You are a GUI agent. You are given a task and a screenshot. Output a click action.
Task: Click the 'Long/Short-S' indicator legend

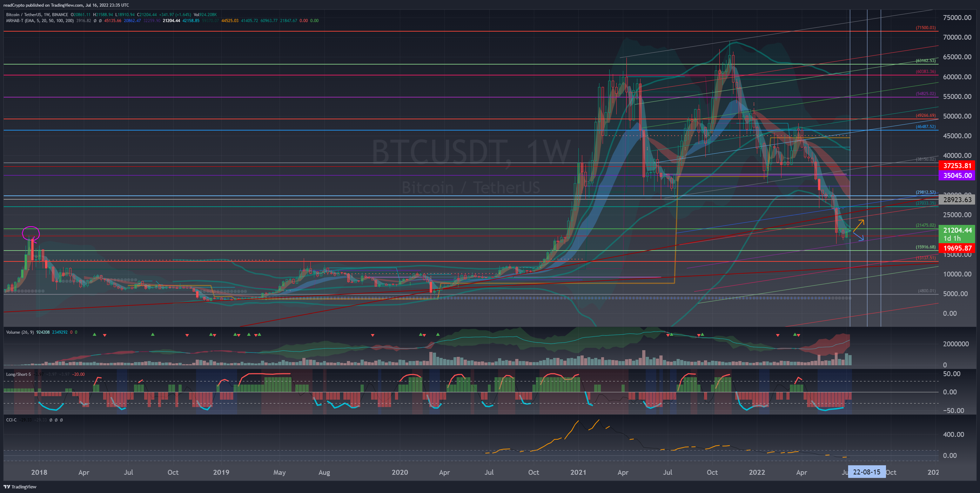(x=18, y=374)
